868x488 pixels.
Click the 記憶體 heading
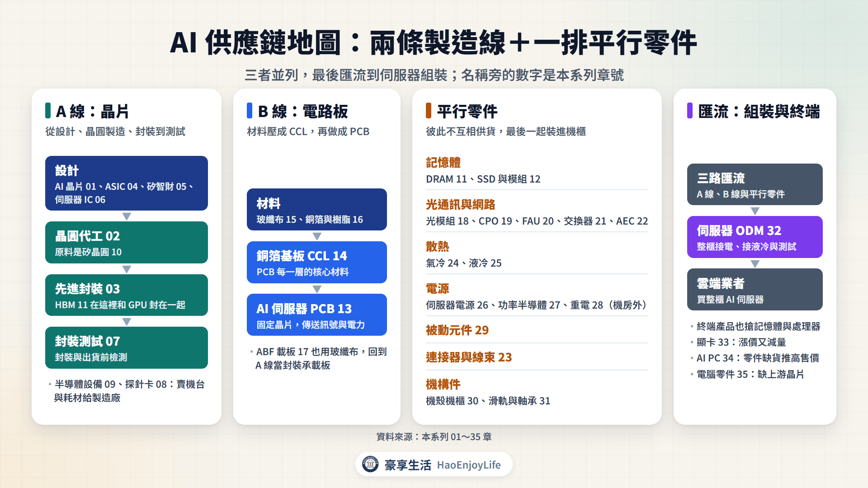click(443, 163)
